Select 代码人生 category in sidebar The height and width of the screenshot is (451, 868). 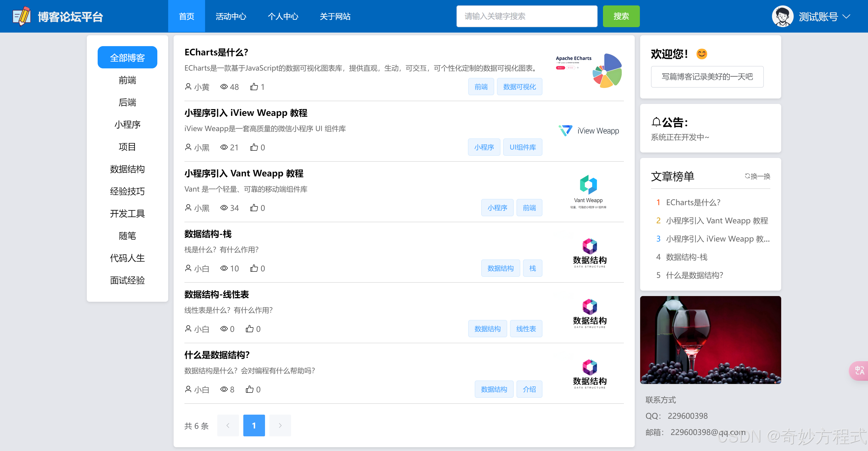tap(127, 258)
